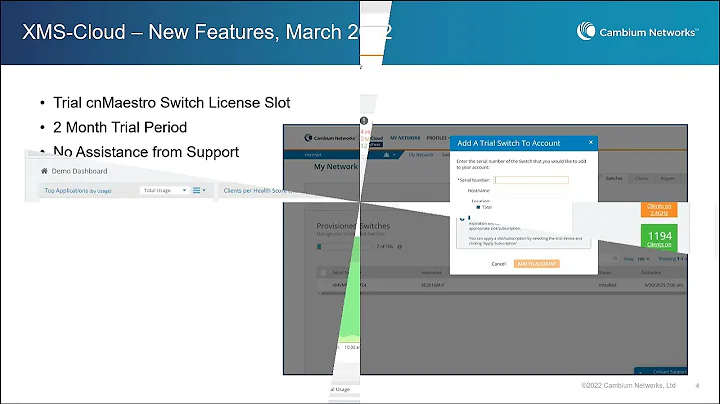Viewport: 720px width, 404px height.
Task: Click the My Network breadcrumb link
Action: (421, 155)
